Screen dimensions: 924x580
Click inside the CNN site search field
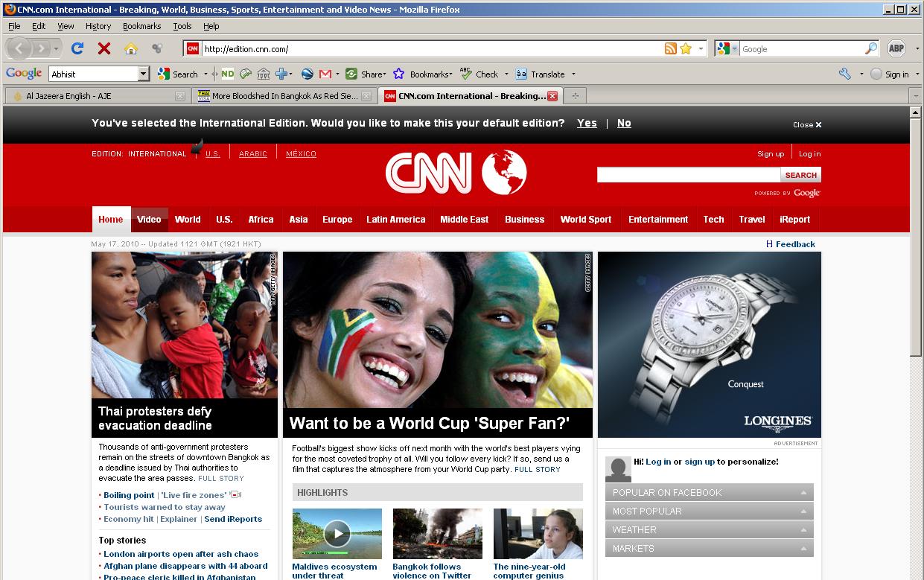689,175
